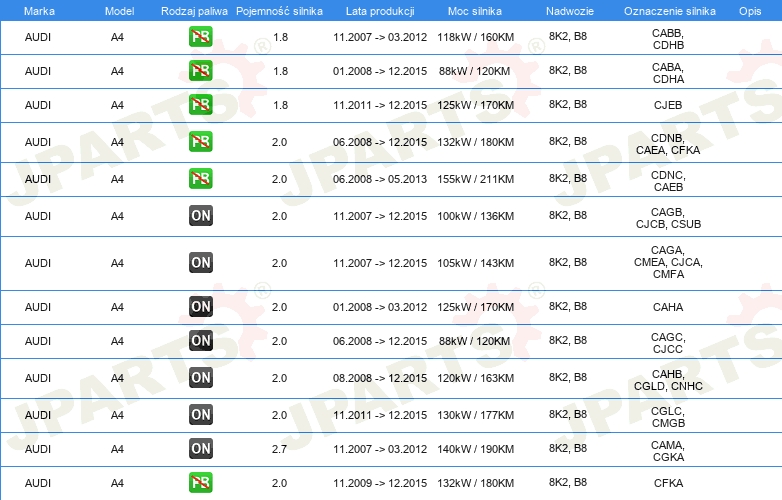The height and width of the screenshot is (500, 782).
Task: Click Nadwozie column header
Action: coord(570,11)
